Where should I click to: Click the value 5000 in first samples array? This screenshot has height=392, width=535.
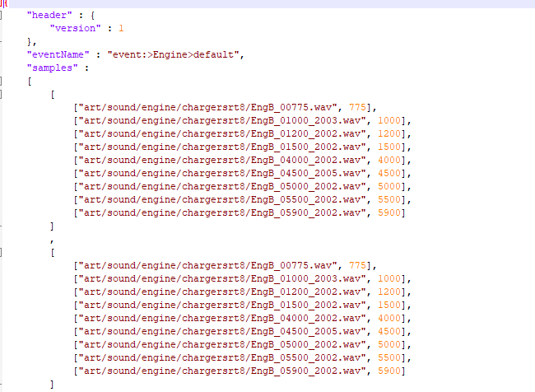tap(389, 186)
